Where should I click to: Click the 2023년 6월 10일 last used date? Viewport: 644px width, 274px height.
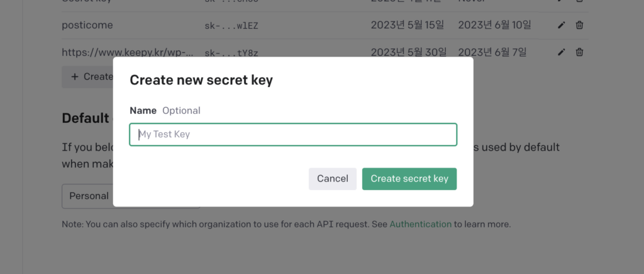494,25
